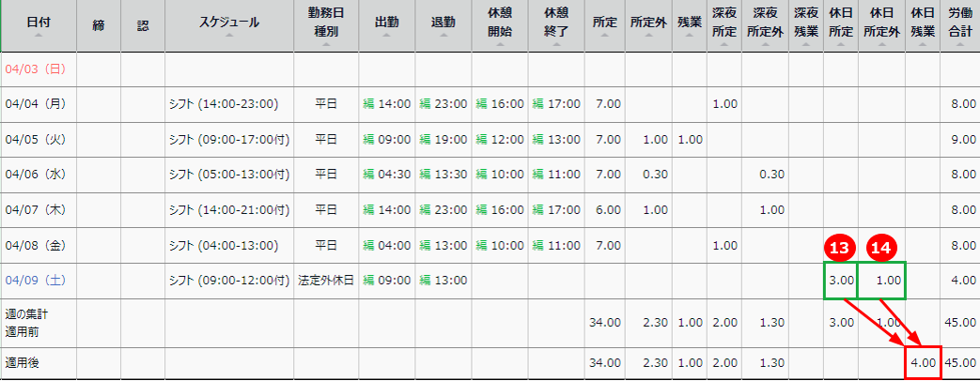This screenshot has height=381, width=980.
Task: Sort by the 残業 column header
Action: click(x=689, y=24)
